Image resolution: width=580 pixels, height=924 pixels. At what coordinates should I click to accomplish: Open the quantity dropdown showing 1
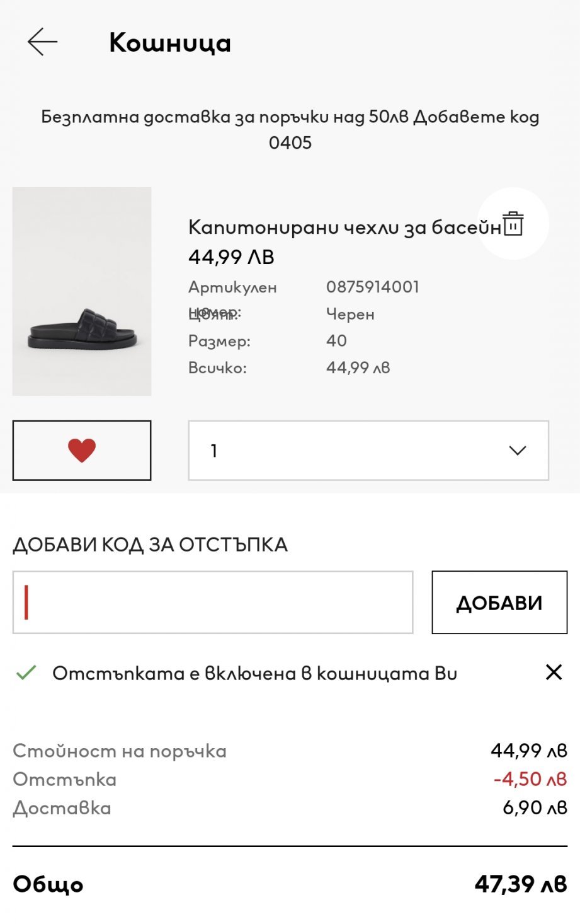pyautogui.click(x=368, y=451)
